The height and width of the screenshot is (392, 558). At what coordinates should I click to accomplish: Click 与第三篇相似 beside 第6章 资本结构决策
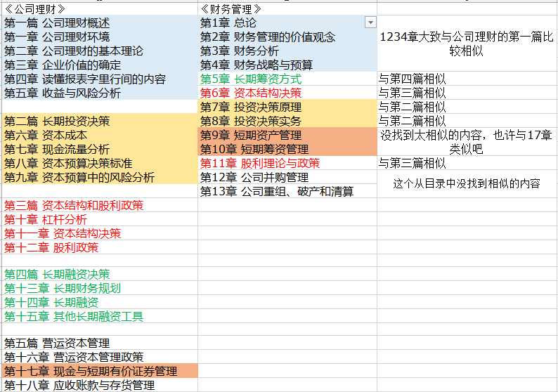(x=467, y=93)
